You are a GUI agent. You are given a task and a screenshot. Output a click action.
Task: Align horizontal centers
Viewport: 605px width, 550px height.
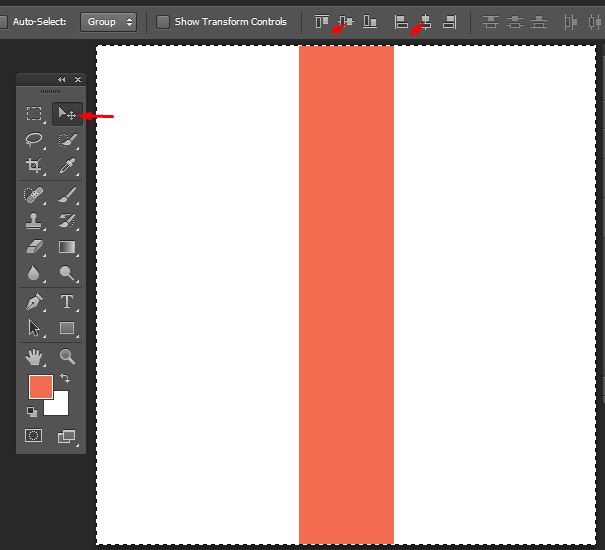(426, 22)
